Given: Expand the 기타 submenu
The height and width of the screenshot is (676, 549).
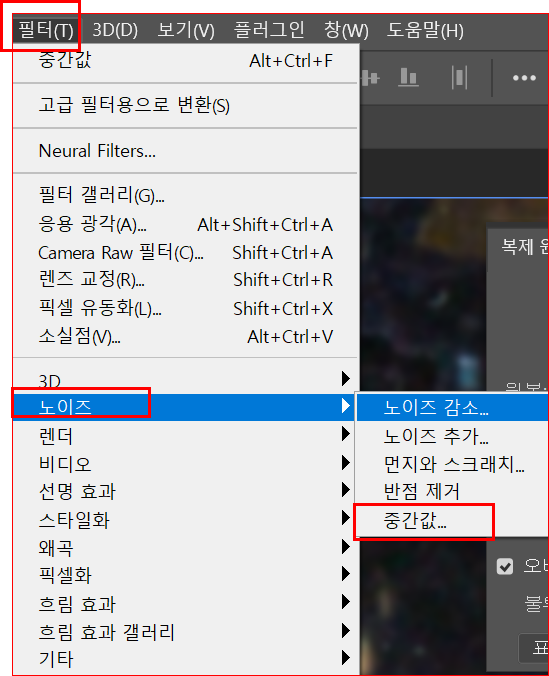Looking at the screenshot, I should pyautogui.click(x=186, y=659).
